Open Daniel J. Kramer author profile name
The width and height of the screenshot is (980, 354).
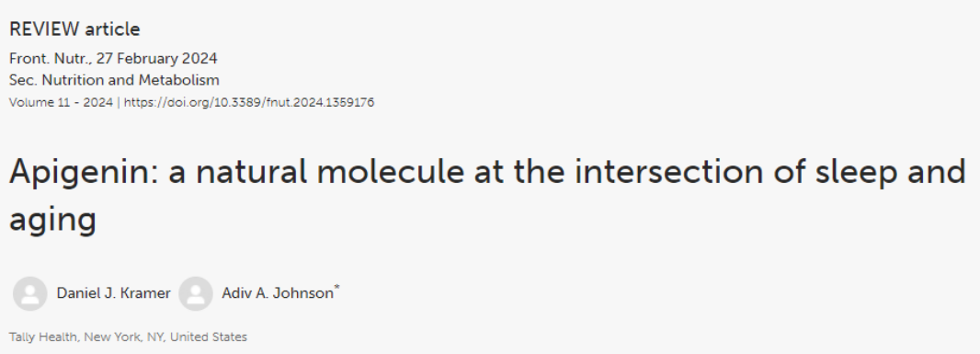pyautogui.click(x=113, y=293)
